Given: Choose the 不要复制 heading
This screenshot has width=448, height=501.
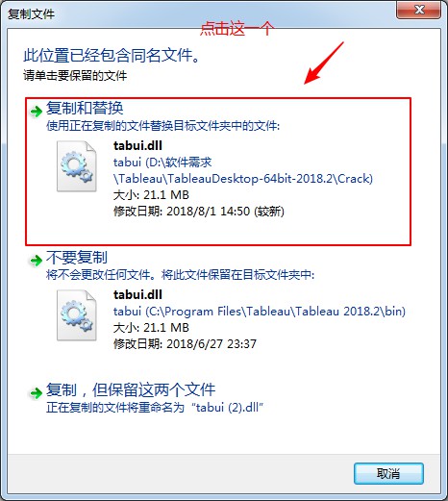Looking at the screenshot, I should [x=77, y=257].
